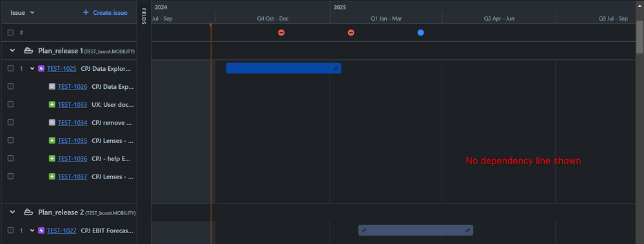This screenshot has width=644, height=244.
Task: Click the CPJ EBIT Forecas... summary
Action: pos(107,230)
